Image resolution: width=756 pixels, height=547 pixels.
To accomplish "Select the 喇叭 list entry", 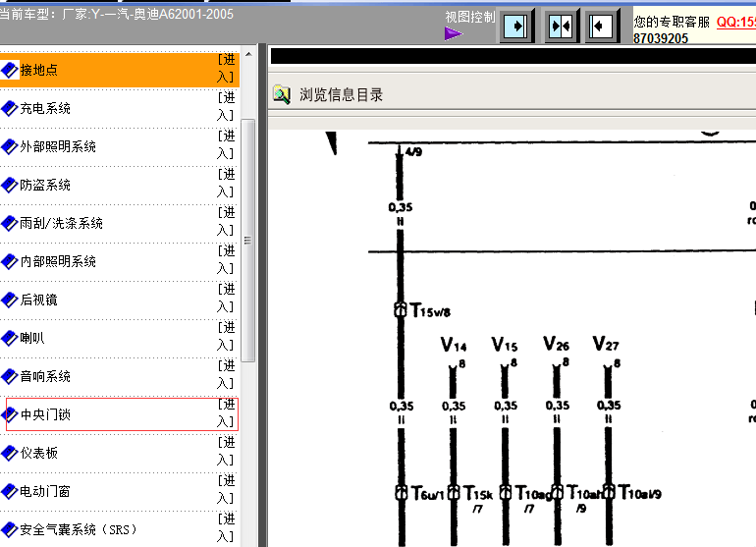I will point(120,338).
